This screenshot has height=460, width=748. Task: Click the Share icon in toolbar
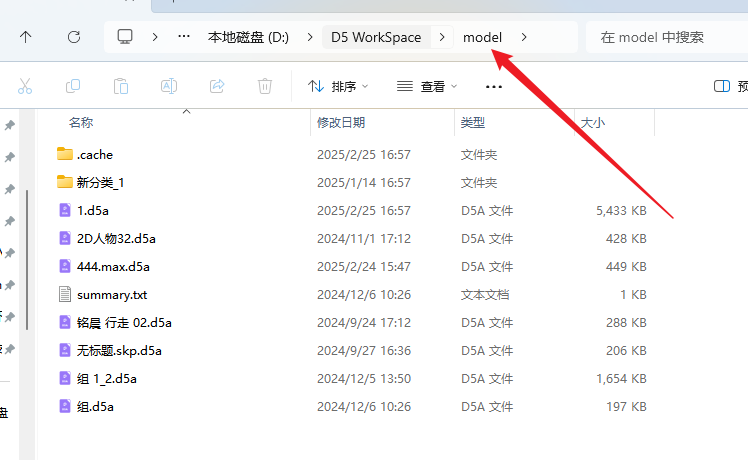click(217, 86)
